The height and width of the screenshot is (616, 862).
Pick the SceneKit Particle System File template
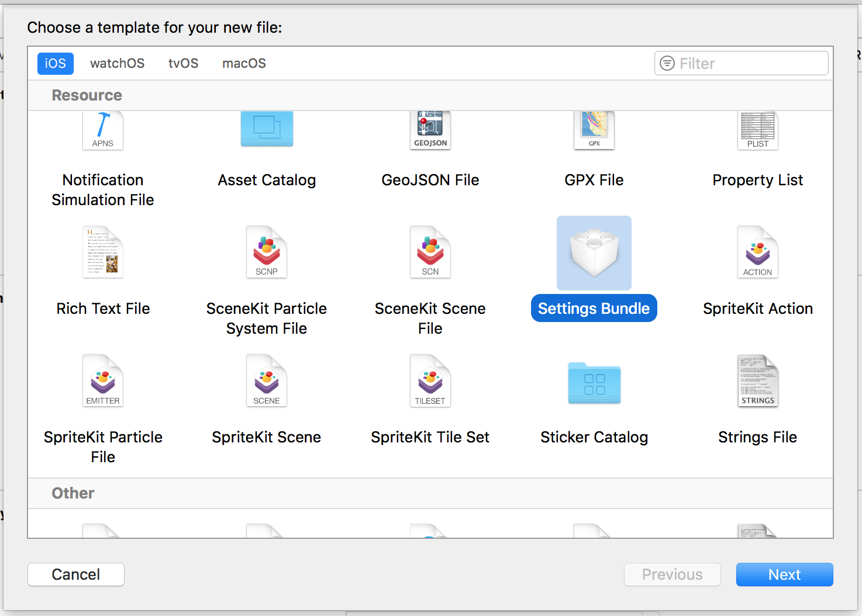[x=267, y=252]
